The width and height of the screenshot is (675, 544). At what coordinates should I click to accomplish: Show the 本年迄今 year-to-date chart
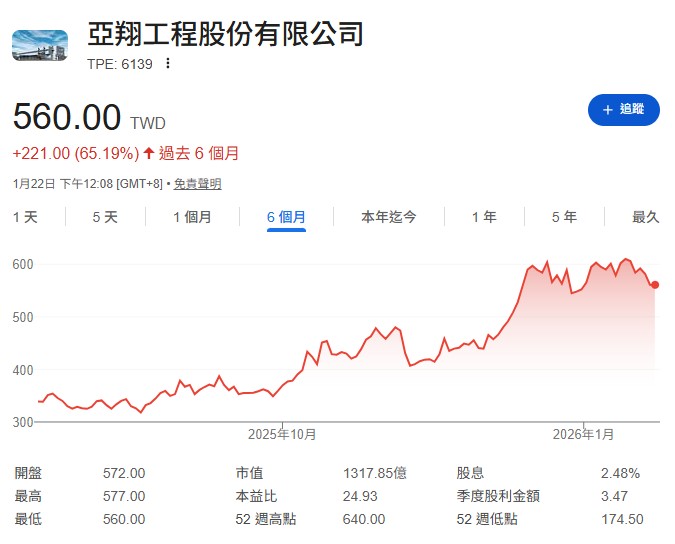(389, 217)
